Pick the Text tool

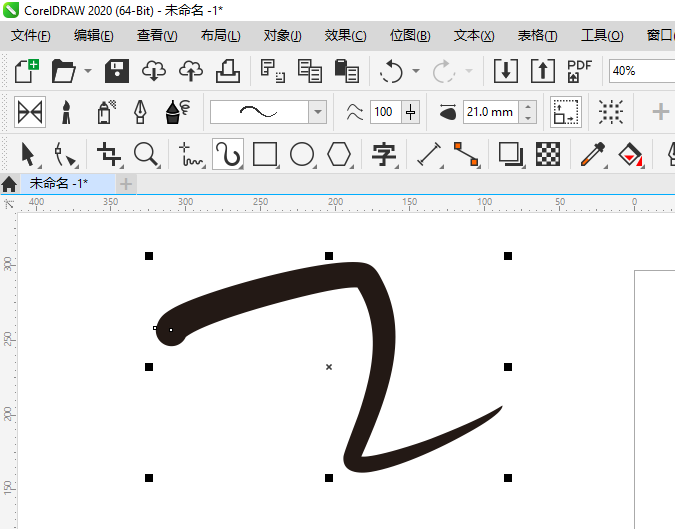pyautogui.click(x=384, y=154)
